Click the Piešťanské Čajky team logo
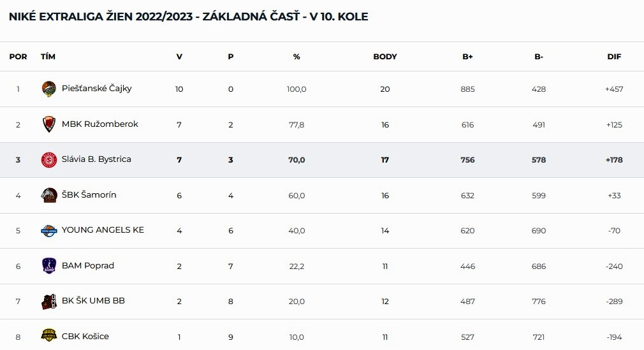Image resolution: width=644 pixels, height=350 pixels. (49, 89)
